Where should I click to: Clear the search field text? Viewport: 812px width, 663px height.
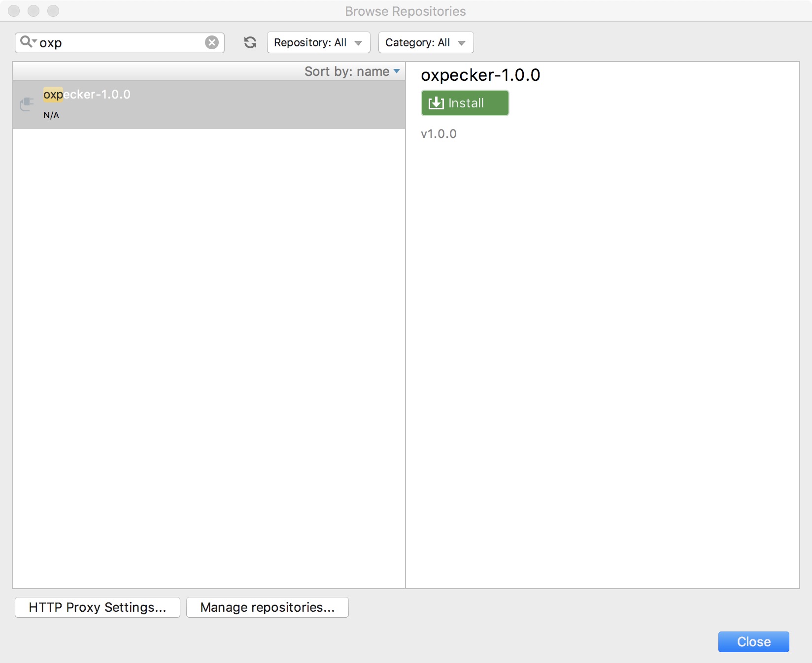[x=212, y=42]
